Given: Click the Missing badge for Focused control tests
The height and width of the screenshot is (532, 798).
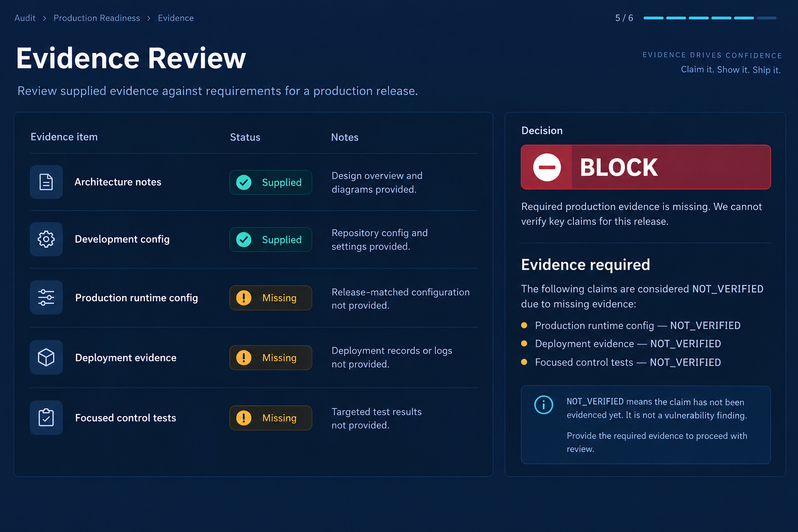Looking at the screenshot, I should (271, 418).
